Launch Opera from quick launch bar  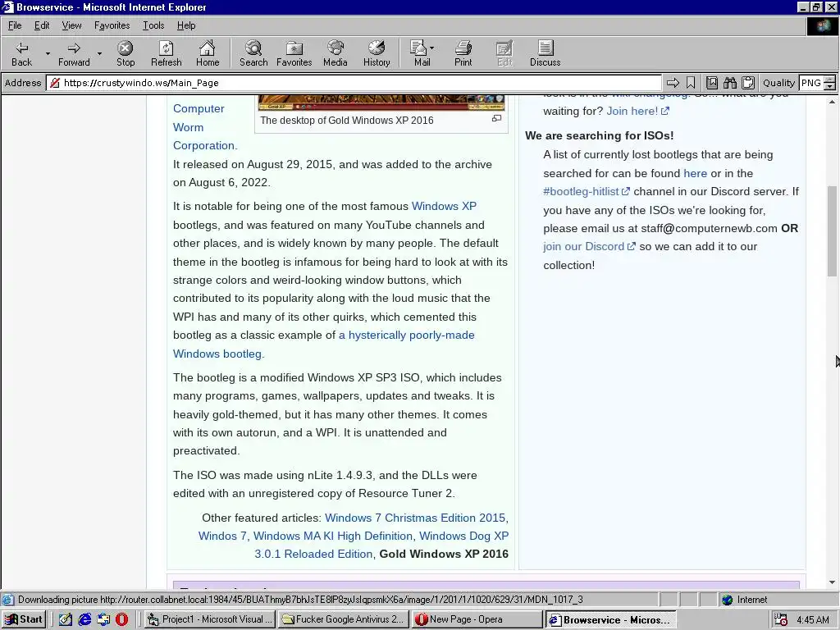(122, 619)
